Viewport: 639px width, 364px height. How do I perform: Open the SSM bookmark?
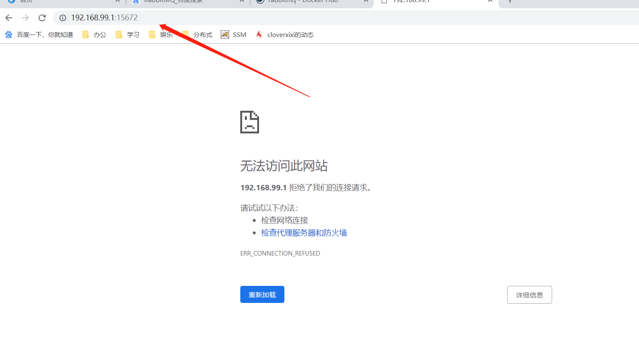[x=234, y=35]
